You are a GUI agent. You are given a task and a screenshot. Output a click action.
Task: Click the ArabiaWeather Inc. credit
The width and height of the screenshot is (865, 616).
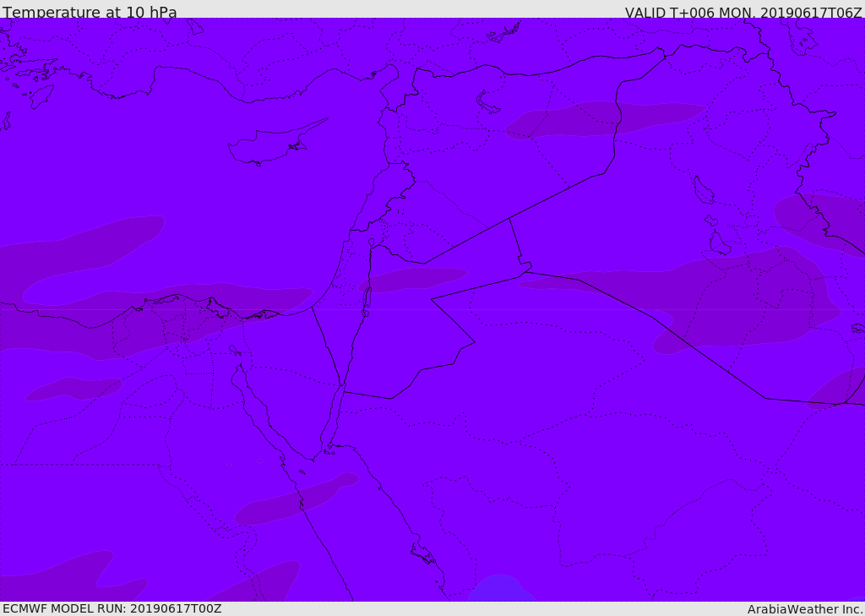(x=805, y=609)
